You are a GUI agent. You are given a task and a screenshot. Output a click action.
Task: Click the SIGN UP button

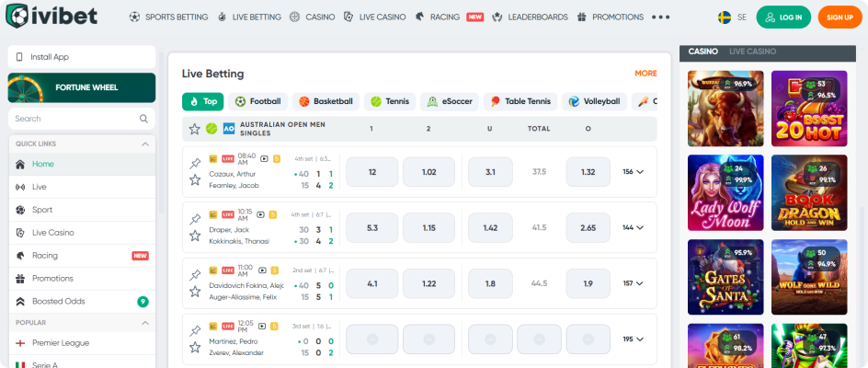coord(839,17)
